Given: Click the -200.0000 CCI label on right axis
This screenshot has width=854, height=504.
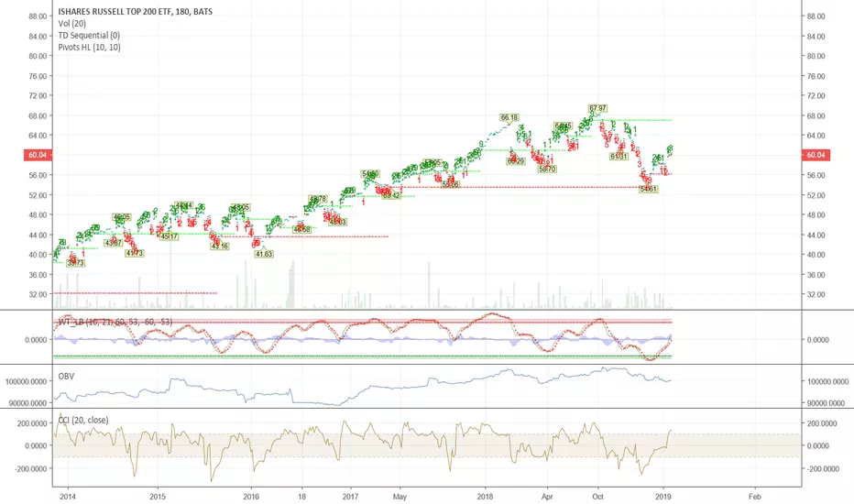Looking at the screenshot, I should [823, 468].
